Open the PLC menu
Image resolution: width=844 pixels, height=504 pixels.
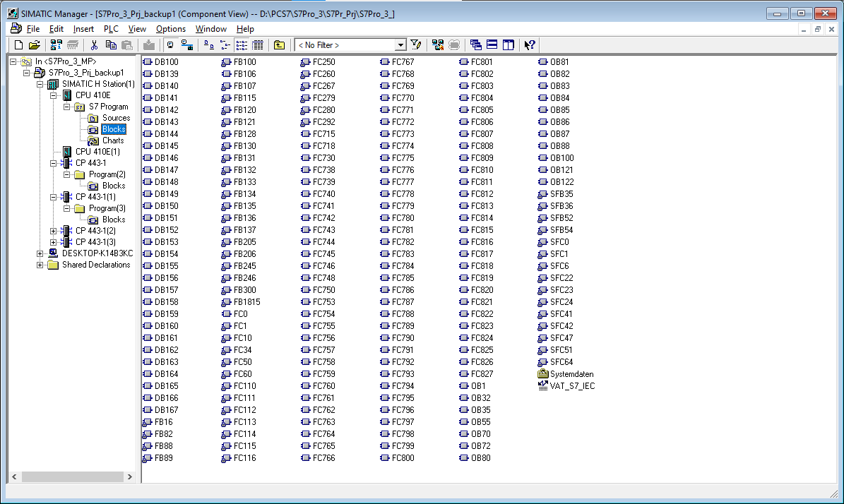tap(111, 29)
